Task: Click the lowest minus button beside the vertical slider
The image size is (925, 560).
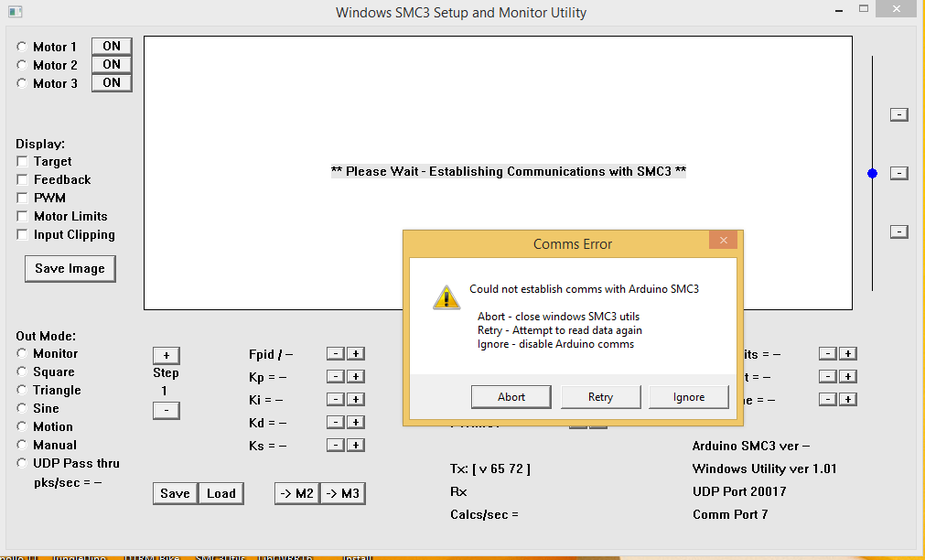Action: (x=899, y=232)
